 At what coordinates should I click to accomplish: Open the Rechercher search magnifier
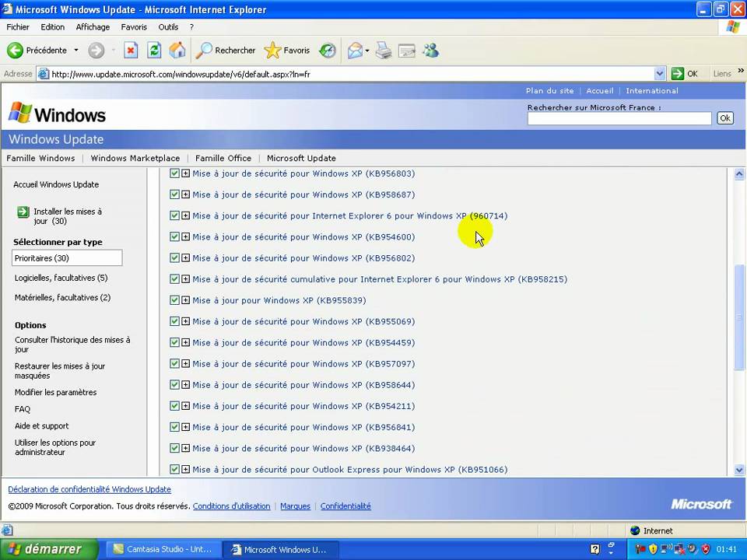[x=204, y=50]
